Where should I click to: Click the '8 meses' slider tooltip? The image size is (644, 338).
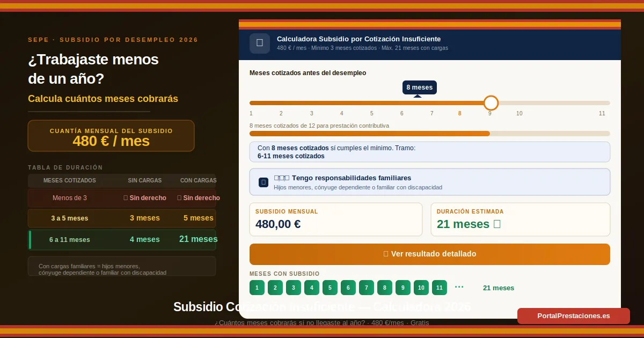pos(420,87)
